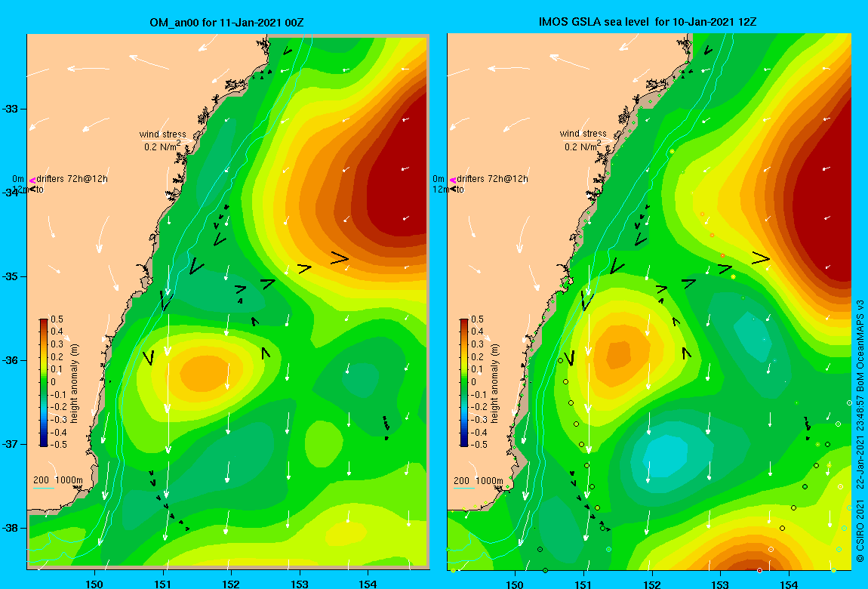This screenshot has width=868, height=589.
Task: Click the OM_an00 height anomaly colour bar
Action: click(x=44, y=383)
